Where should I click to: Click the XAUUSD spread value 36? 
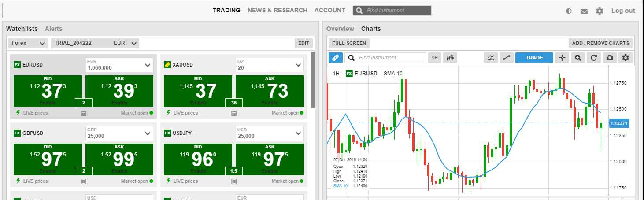point(234,103)
